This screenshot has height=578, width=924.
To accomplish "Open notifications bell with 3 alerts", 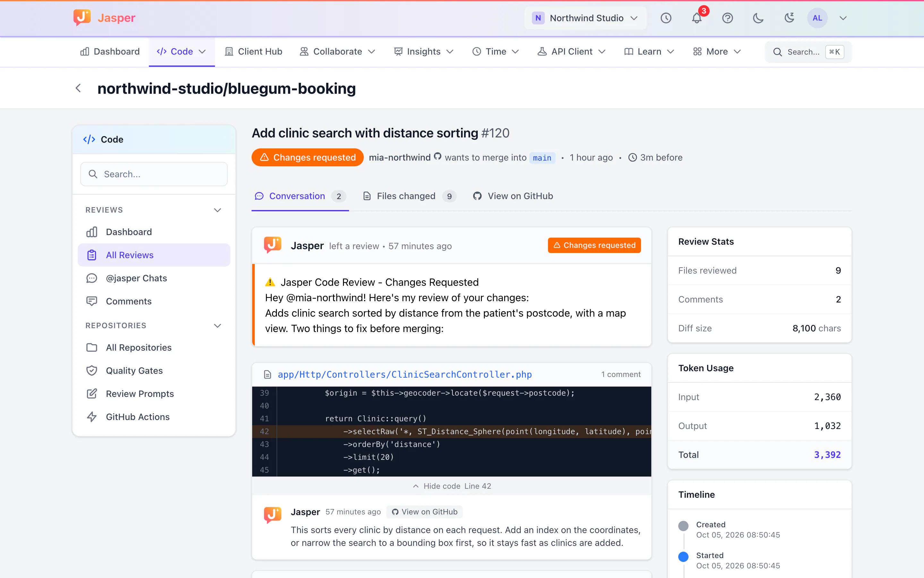I will point(697,18).
